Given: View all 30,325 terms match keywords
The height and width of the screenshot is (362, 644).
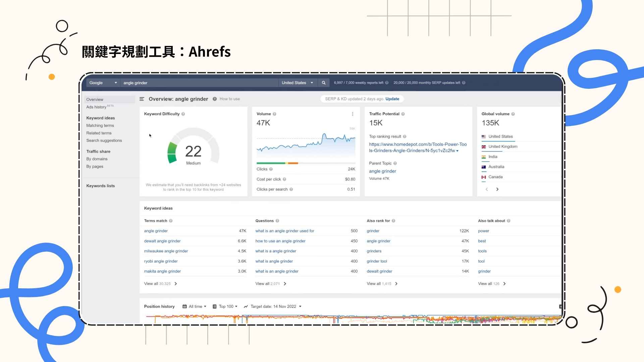Looking at the screenshot, I should [160, 284].
